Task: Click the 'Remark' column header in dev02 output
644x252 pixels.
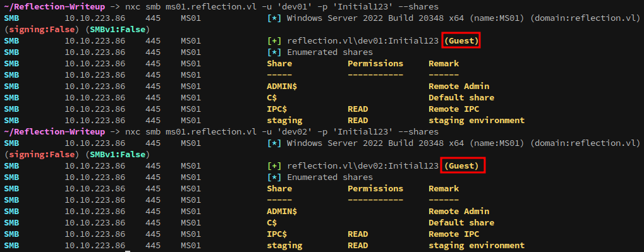Action: point(444,189)
